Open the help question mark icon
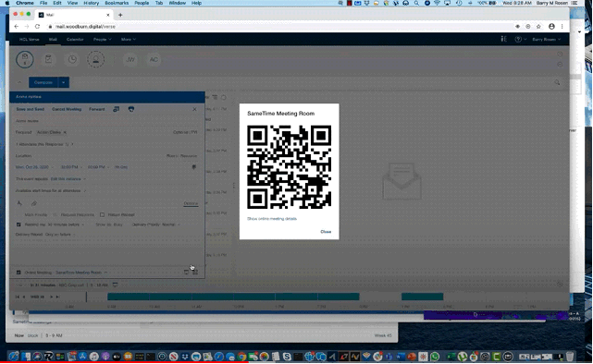593x364 pixels. (x=518, y=40)
